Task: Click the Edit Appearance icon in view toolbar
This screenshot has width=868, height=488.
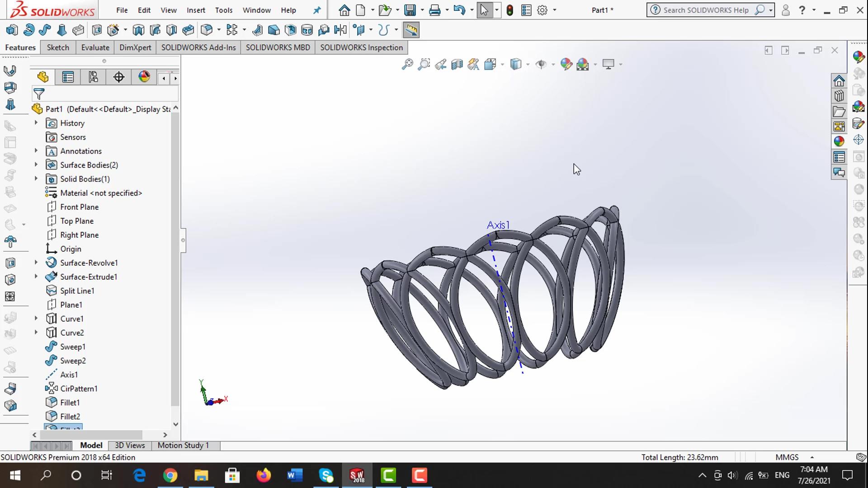Action: click(x=566, y=64)
